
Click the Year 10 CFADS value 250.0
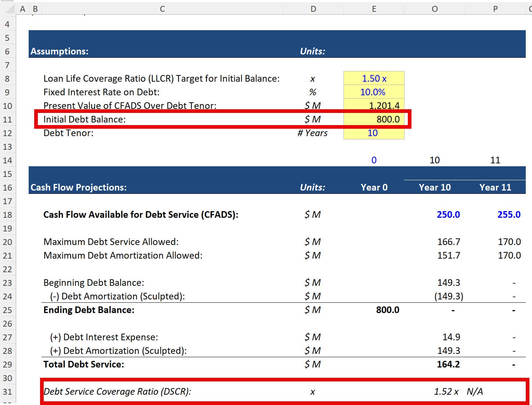pos(448,214)
